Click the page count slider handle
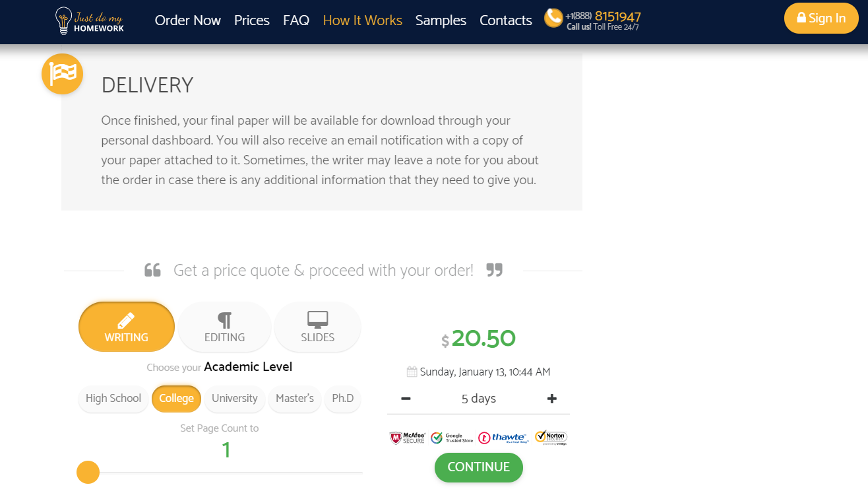Screen dimensions: 868x497 88,473
